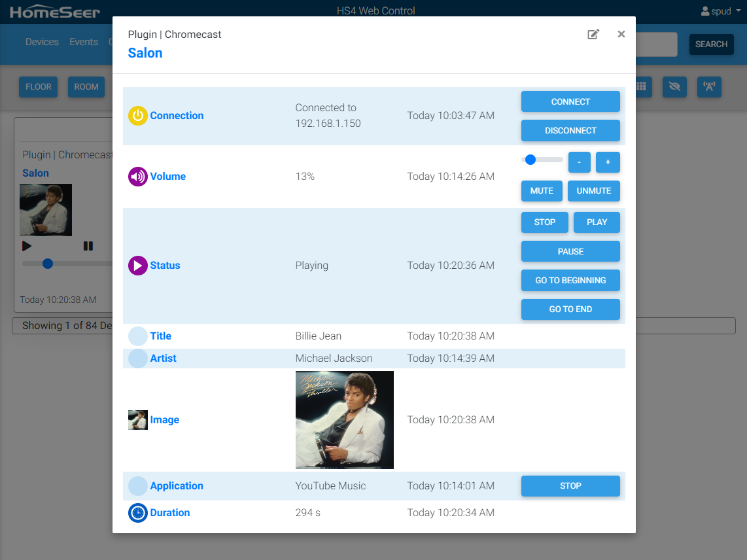Toggle the hidden devices eye-slash icon
The width and height of the screenshot is (747, 560).
click(674, 86)
